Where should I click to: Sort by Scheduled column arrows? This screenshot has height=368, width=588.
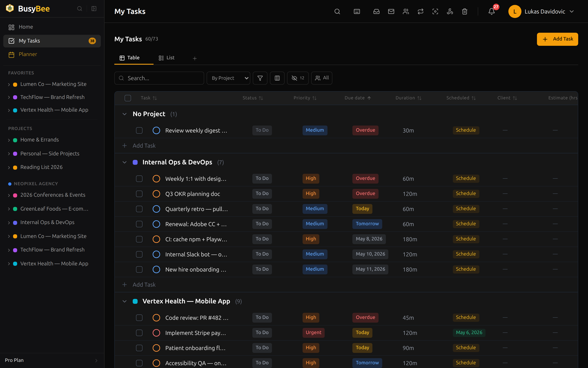pos(473,98)
